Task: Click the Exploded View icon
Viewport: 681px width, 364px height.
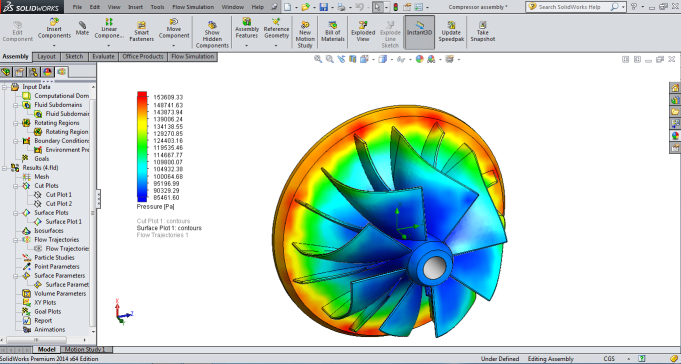Action: [363, 31]
